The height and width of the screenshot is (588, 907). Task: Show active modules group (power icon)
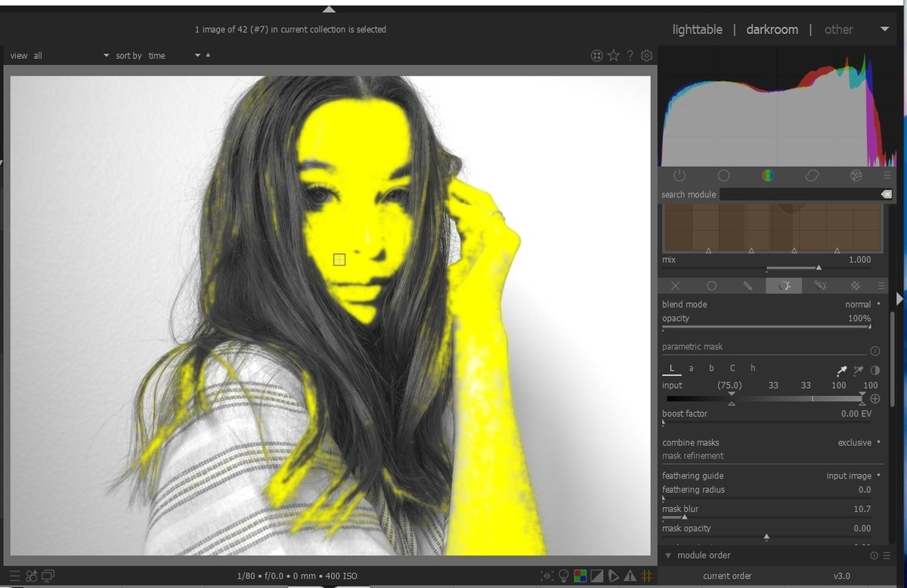pos(679,175)
